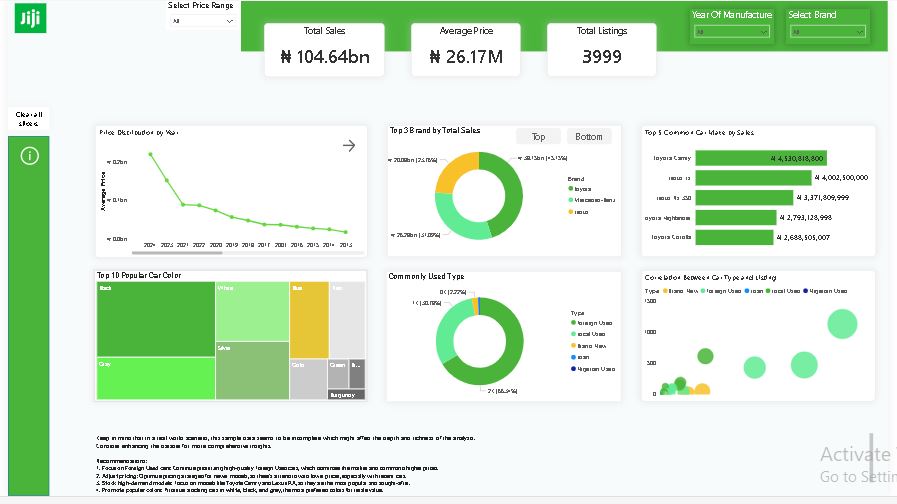Click Brand New in correlation chart legend
Image resolution: width=897 pixels, height=504 pixels.
click(x=681, y=291)
